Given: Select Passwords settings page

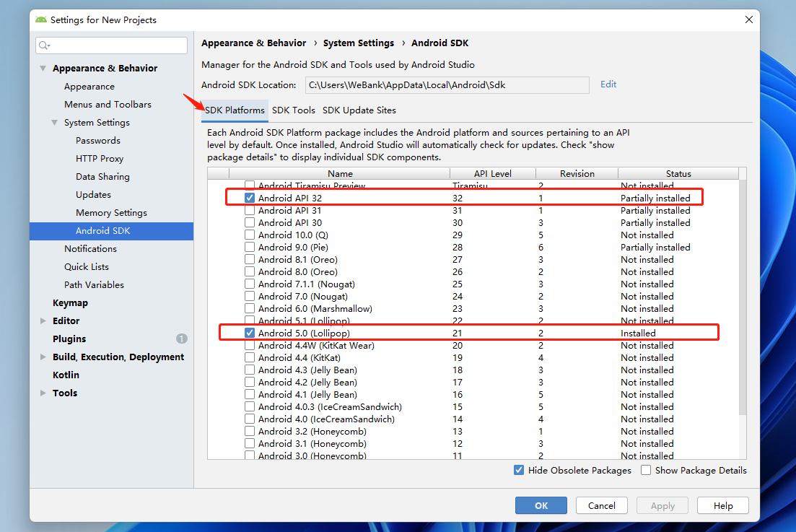Looking at the screenshot, I should [98, 141].
